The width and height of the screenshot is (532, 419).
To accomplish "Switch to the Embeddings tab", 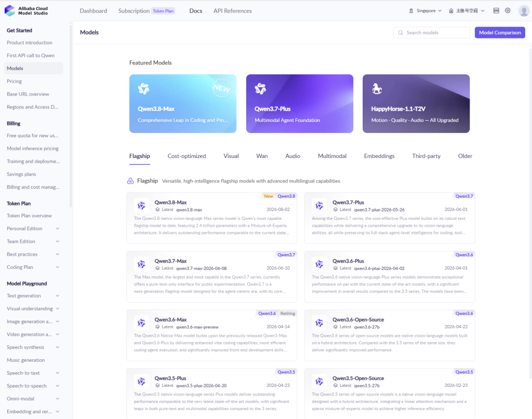I will [x=379, y=156].
